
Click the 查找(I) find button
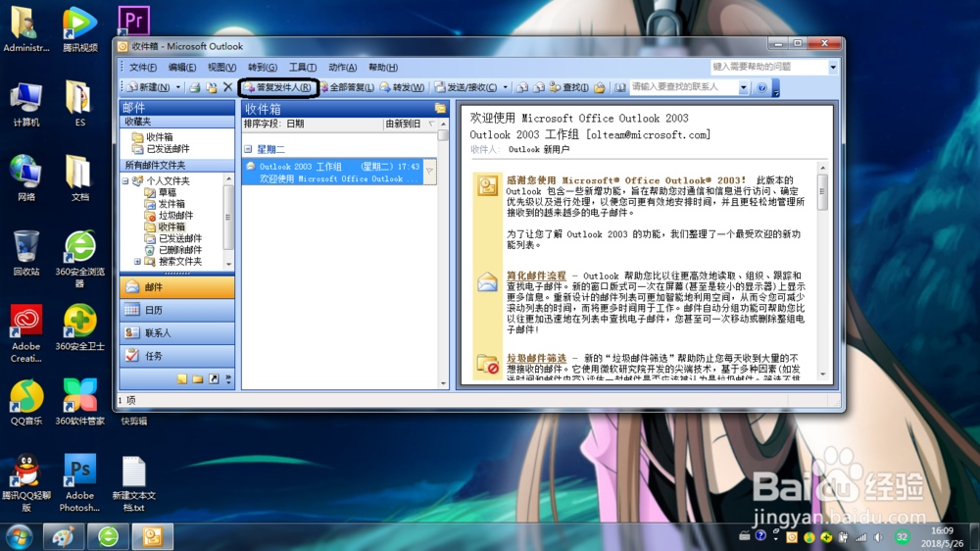tap(569, 87)
